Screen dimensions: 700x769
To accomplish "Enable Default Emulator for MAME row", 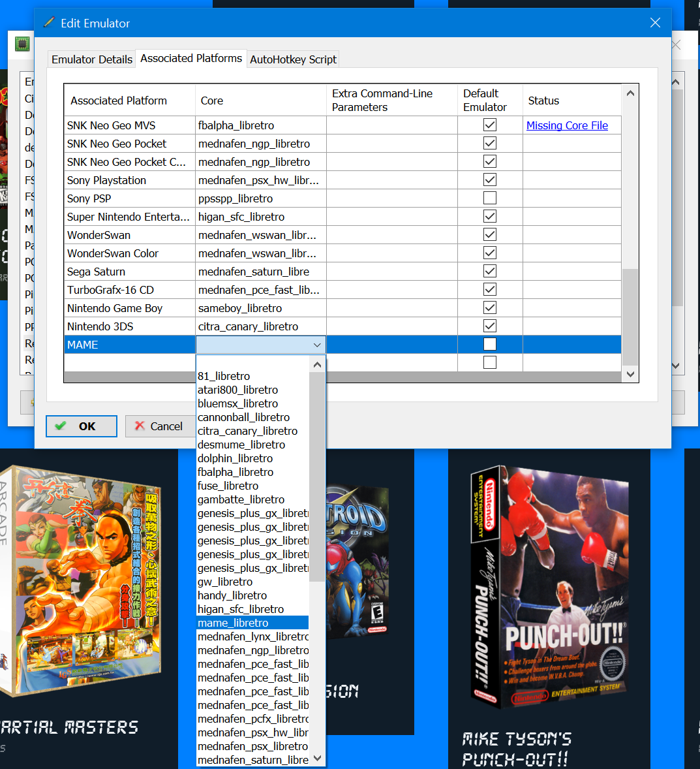I will pos(490,344).
